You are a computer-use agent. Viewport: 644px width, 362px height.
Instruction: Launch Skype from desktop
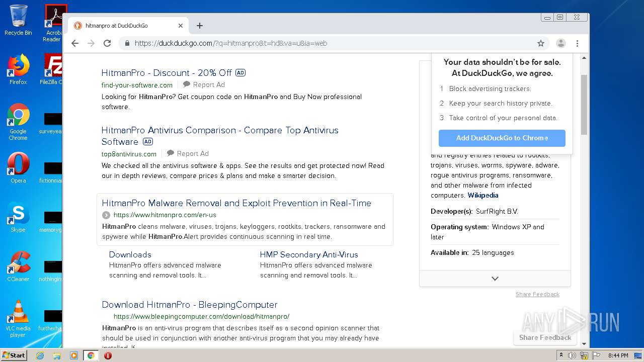(18, 218)
